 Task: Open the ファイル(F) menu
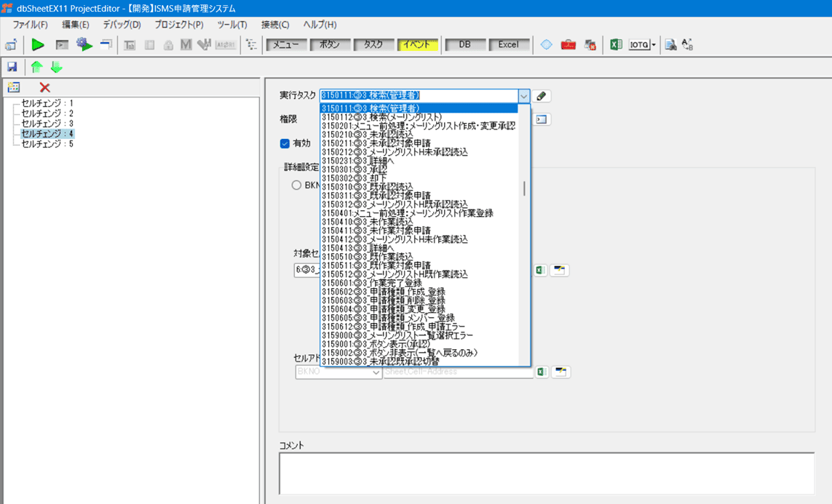point(30,25)
